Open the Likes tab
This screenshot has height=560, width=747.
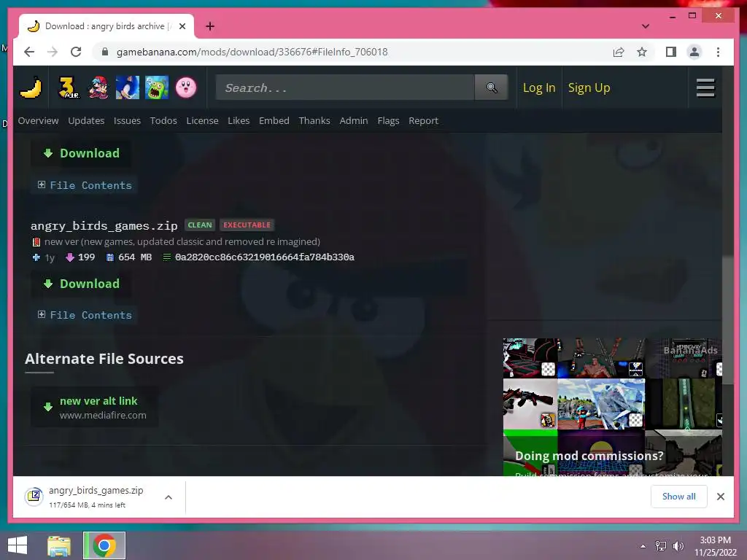[x=239, y=120]
